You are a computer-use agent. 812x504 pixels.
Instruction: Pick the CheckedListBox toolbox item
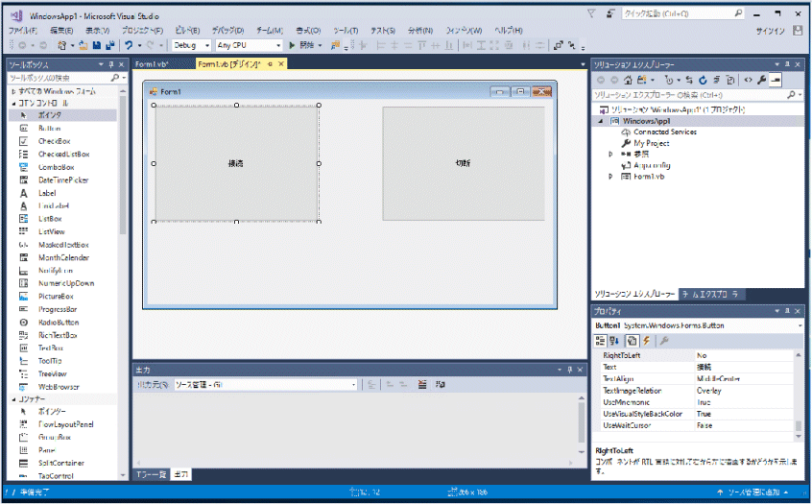tap(63, 154)
